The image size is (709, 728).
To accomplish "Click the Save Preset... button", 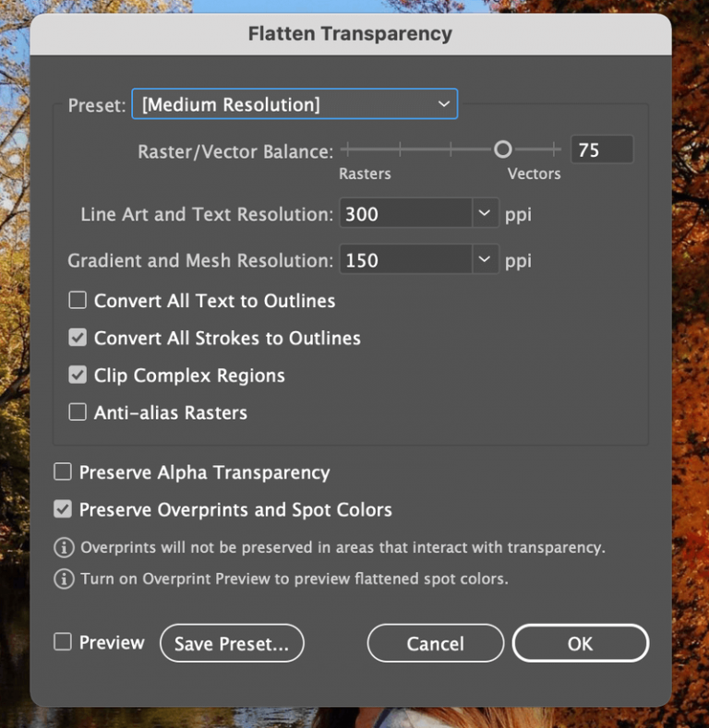I will (x=232, y=643).
